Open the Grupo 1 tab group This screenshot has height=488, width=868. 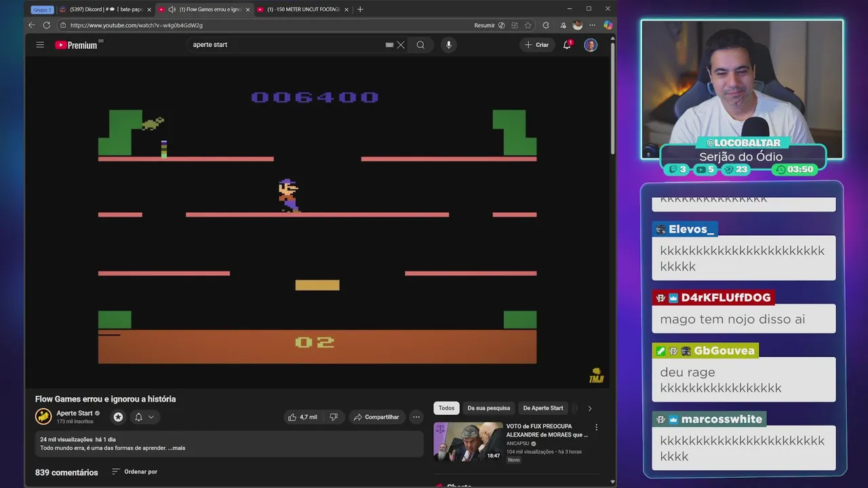click(x=41, y=9)
